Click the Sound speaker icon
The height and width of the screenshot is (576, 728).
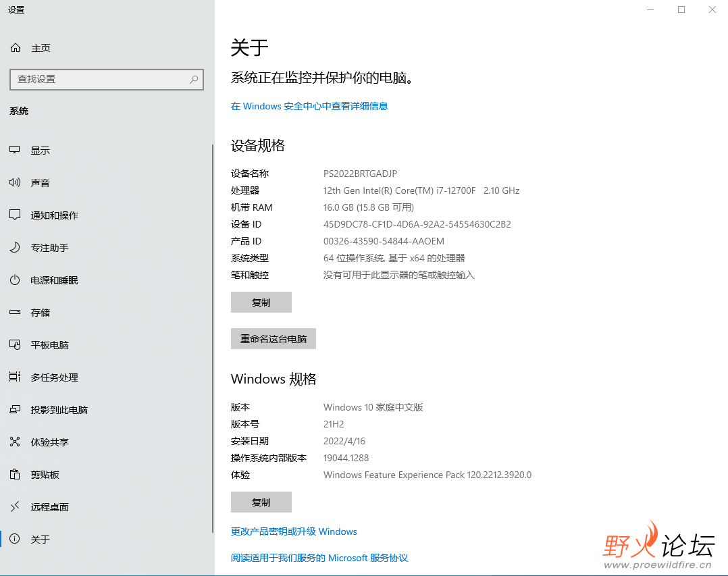(x=15, y=182)
